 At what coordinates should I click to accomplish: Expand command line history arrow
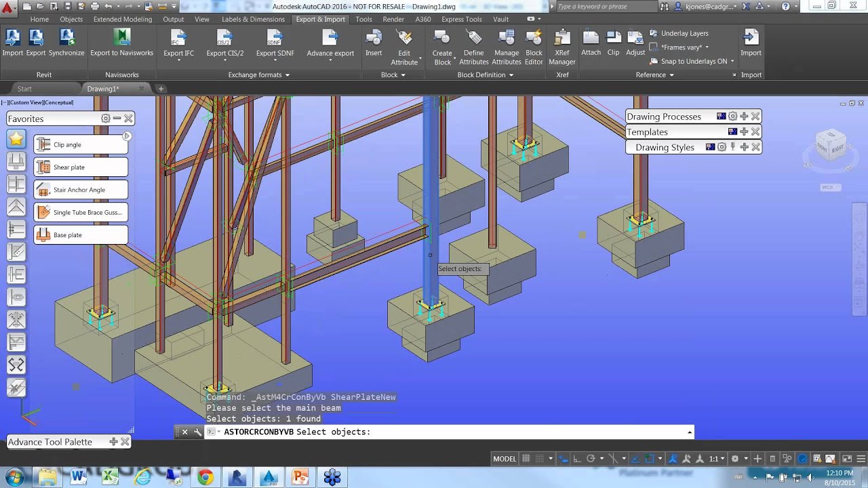(x=690, y=432)
